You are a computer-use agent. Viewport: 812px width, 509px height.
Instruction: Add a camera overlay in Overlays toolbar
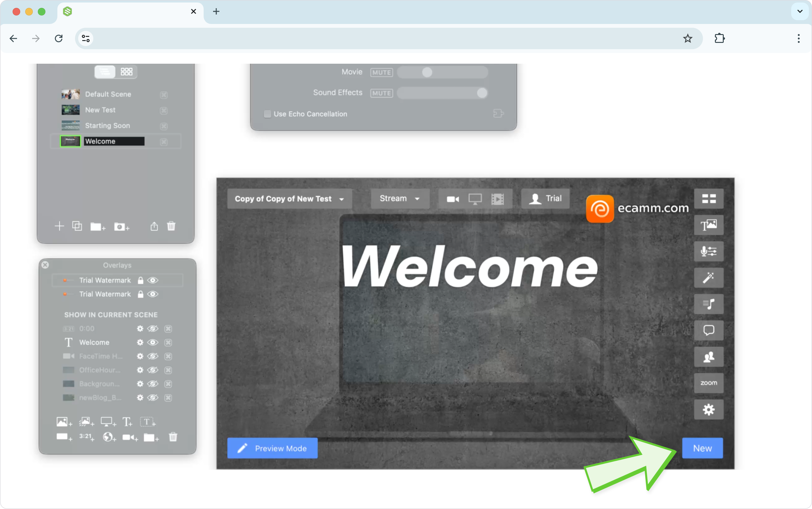tap(130, 437)
